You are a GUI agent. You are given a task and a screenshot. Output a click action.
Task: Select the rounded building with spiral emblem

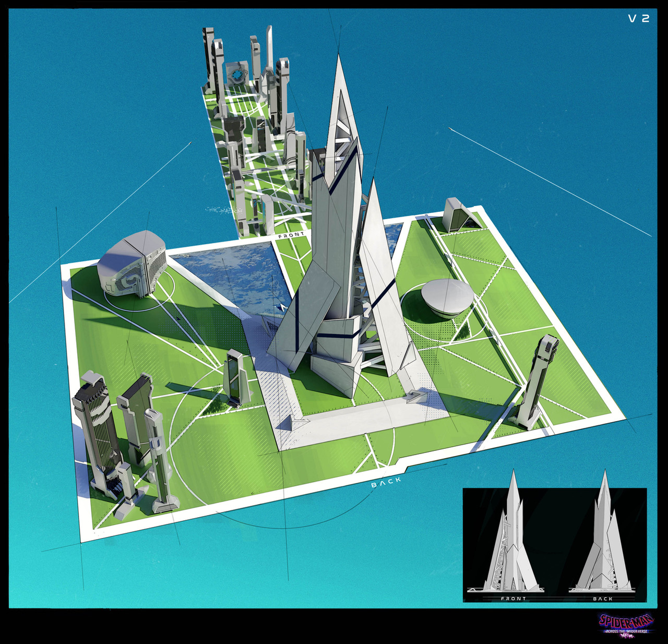[132, 264]
